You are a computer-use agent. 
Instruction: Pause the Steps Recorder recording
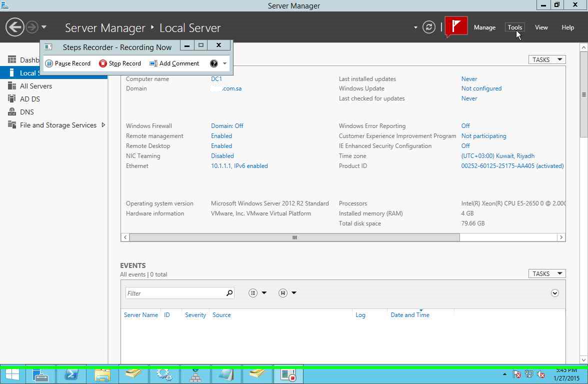[x=68, y=63]
